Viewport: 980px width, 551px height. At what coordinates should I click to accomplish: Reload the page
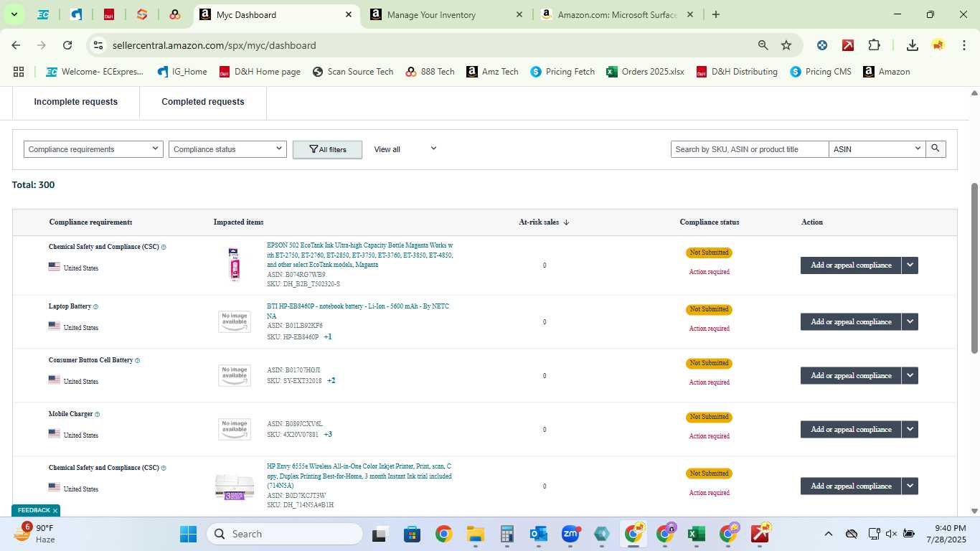coord(67,45)
